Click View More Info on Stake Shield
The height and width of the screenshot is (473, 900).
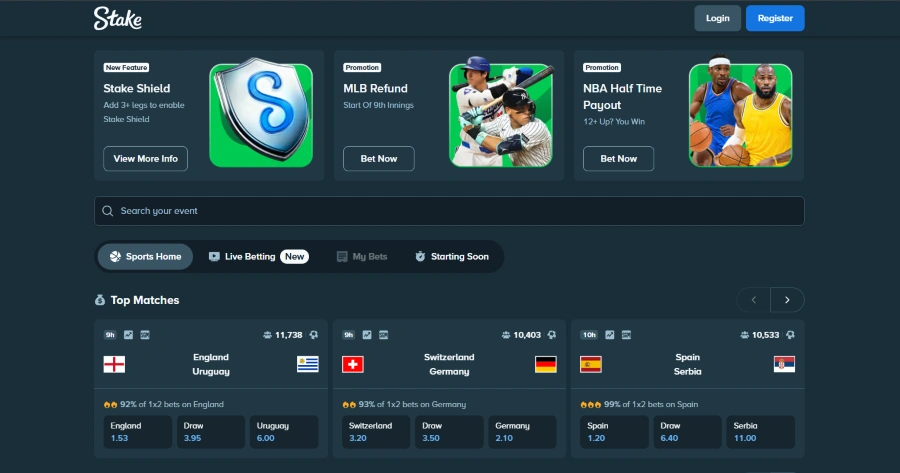tap(145, 158)
